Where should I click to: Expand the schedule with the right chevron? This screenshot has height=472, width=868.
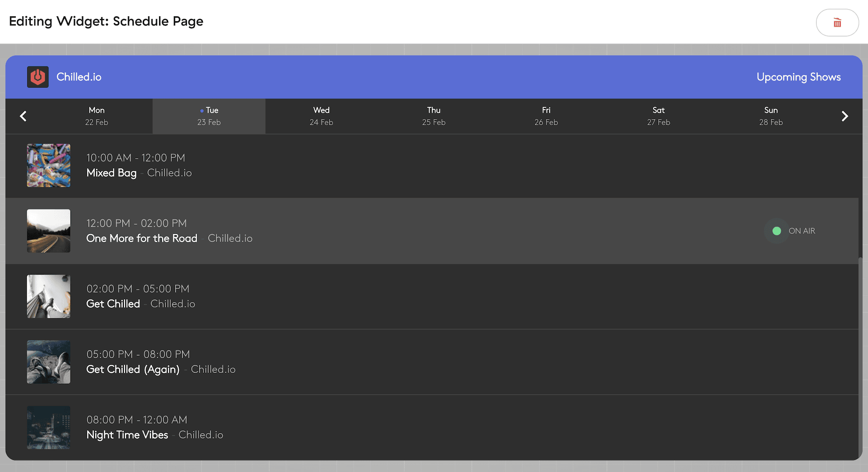click(x=844, y=116)
